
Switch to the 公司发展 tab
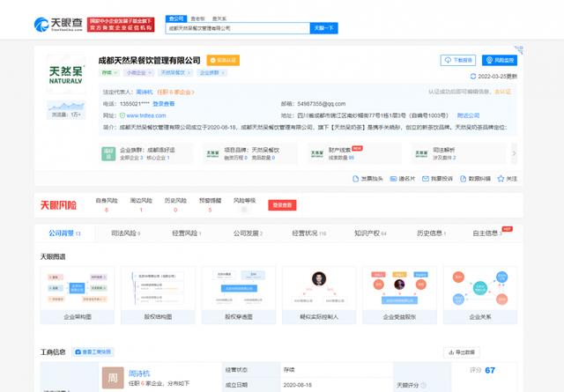[248, 233]
